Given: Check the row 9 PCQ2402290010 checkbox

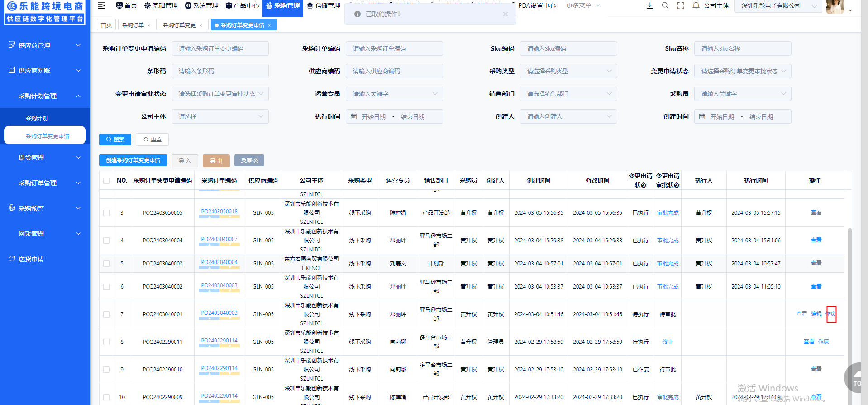Looking at the screenshot, I should click(x=106, y=370).
